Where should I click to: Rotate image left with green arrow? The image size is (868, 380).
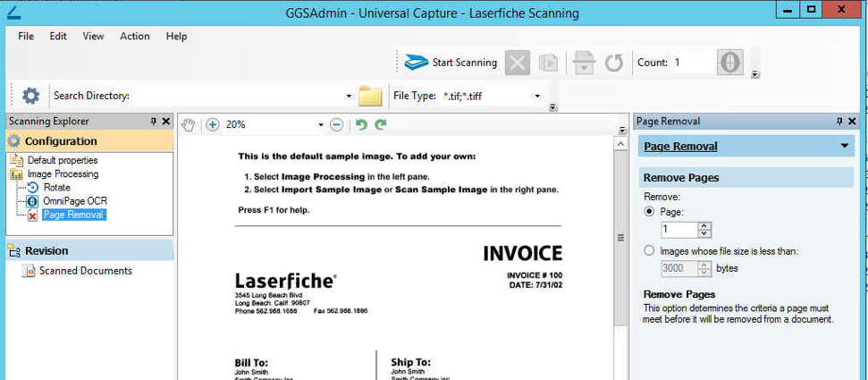361,124
